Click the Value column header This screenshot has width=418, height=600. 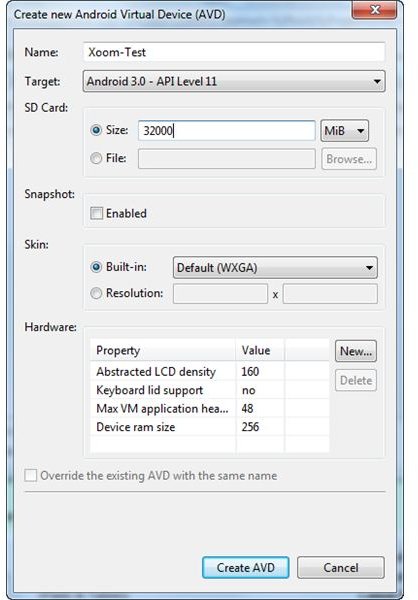pos(260,350)
